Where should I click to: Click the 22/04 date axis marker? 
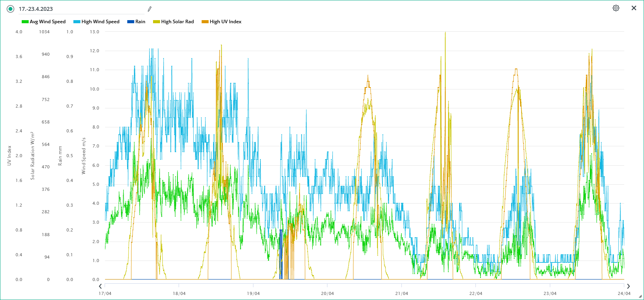(476, 293)
